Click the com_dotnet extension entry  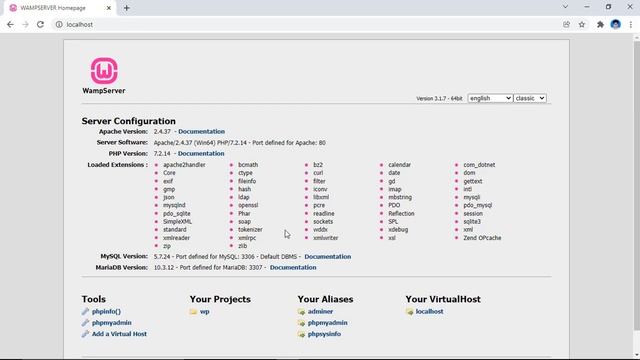tap(479, 165)
